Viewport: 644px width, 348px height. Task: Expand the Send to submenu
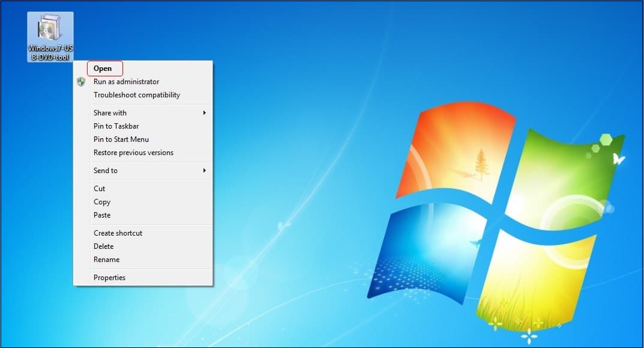[143, 170]
